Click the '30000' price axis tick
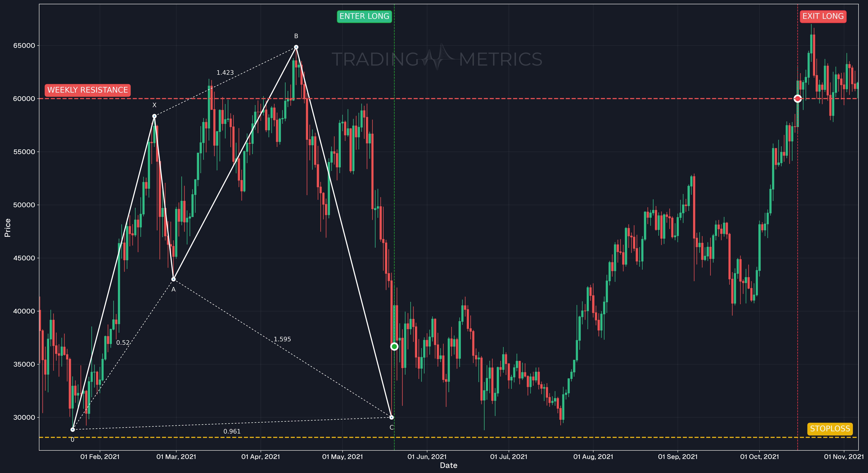Image resolution: width=868 pixels, height=473 pixels. pyautogui.click(x=24, y=417)
